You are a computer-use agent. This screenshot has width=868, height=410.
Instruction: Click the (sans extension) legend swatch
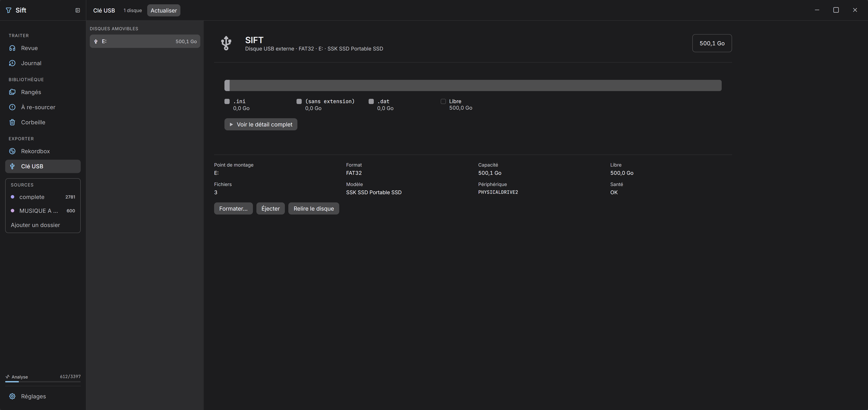[299, 101]
